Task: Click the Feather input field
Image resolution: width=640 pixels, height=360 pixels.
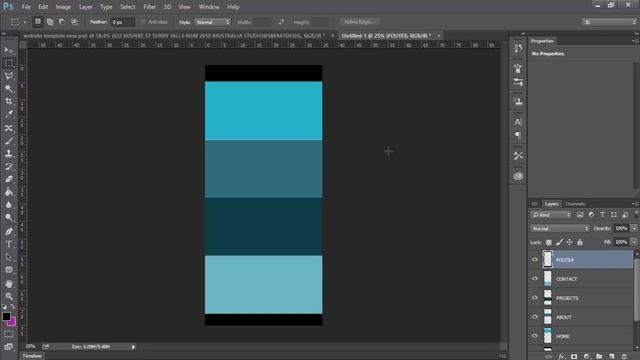Action: [x=122, y=22]
